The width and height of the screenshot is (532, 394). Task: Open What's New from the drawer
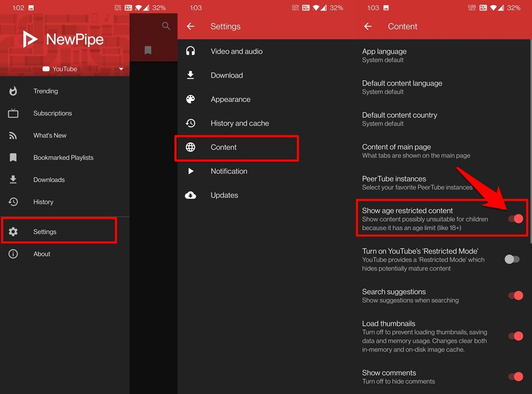(65, 135)
